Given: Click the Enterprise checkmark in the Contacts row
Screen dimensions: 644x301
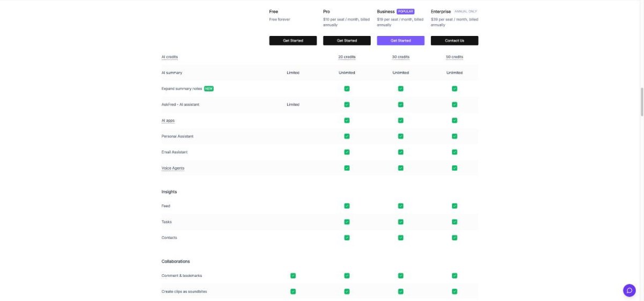Looking at the screenshot, I should [454, 238].
